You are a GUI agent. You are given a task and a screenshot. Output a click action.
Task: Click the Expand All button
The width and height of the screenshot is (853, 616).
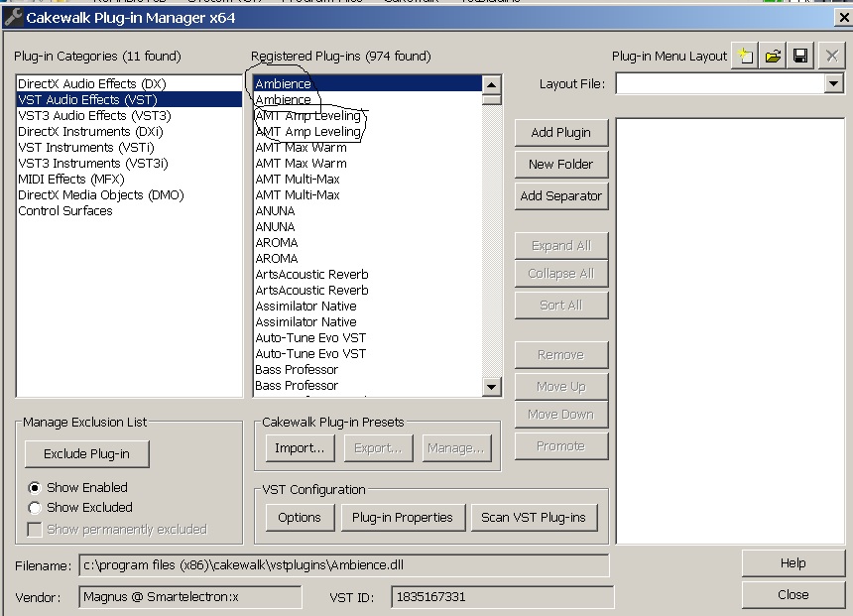click(x=560, y=246)
